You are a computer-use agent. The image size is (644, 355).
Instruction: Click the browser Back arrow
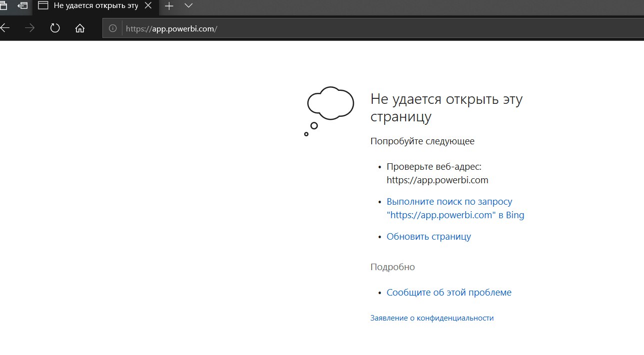(5, 28)
